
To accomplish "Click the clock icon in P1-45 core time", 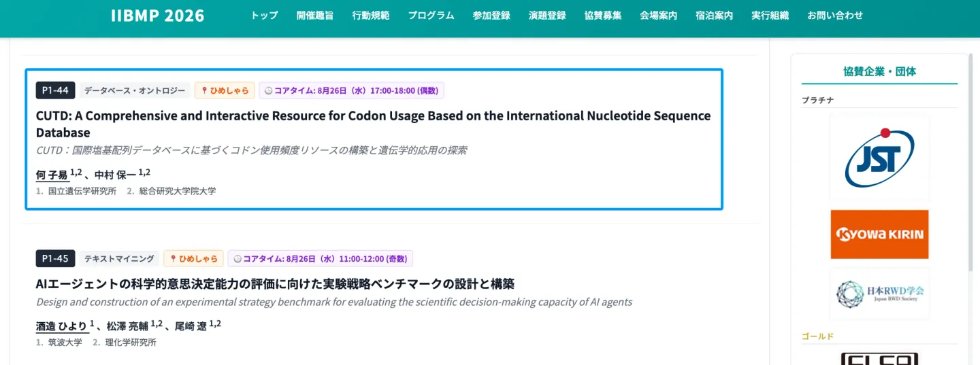I will click(x=237, y=258).
